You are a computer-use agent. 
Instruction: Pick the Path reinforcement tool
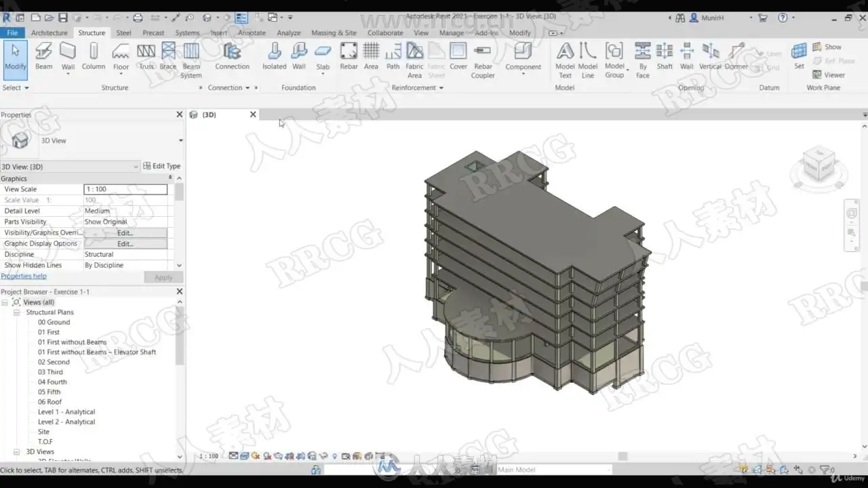393,56
